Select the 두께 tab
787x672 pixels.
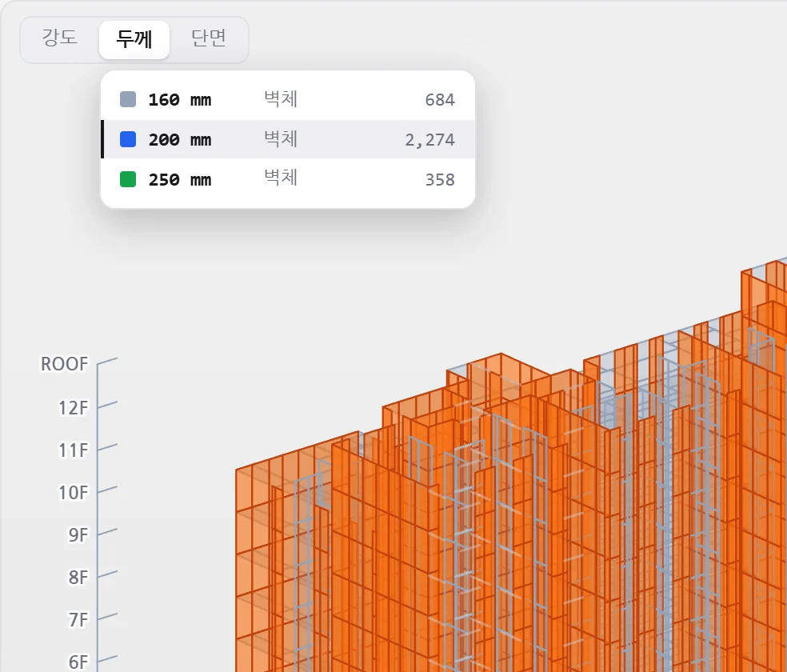pyautogui.click(x=134, y=40)
